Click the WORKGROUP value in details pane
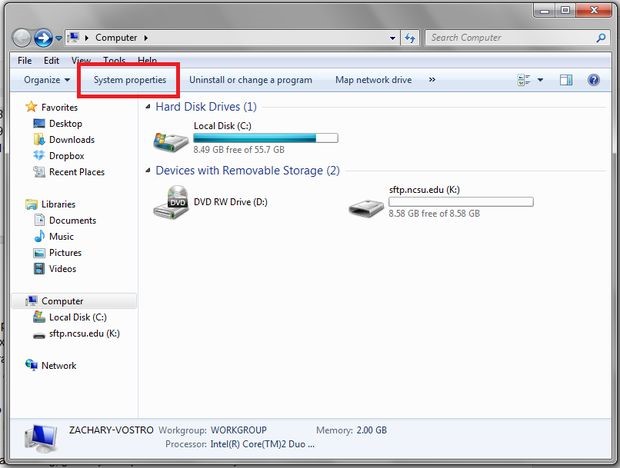 click(x=239, y=430)
